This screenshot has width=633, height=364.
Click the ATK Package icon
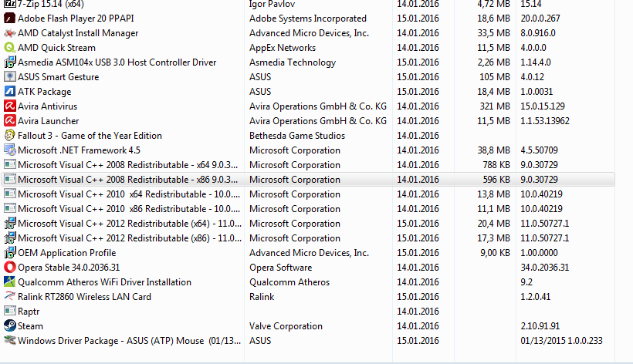point(9,92)
